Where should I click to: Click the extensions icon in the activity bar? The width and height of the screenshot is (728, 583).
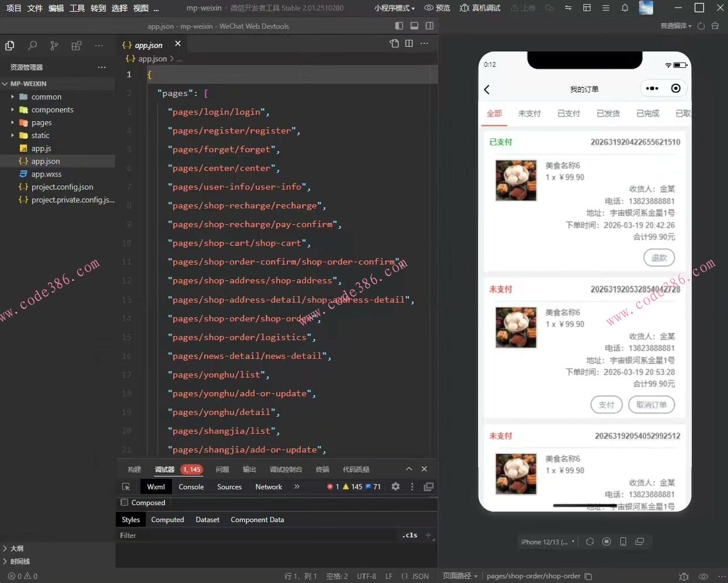[x=76, y=46]
